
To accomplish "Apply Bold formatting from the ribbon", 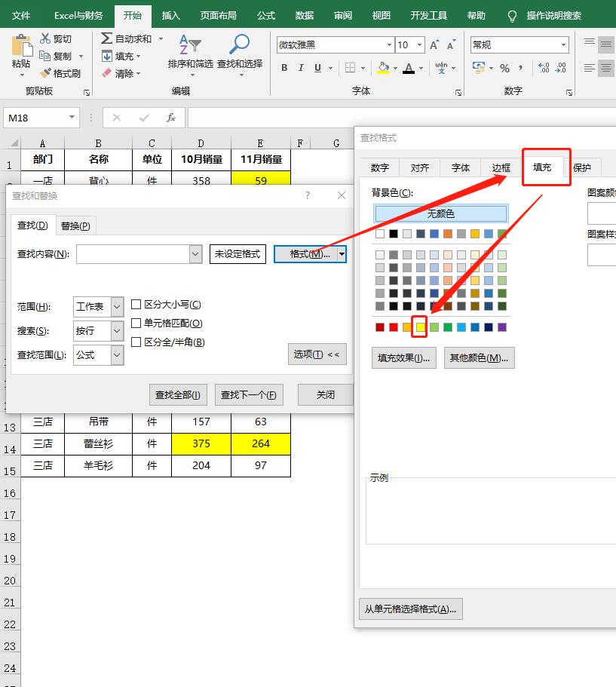I will [x=284, y=68].
